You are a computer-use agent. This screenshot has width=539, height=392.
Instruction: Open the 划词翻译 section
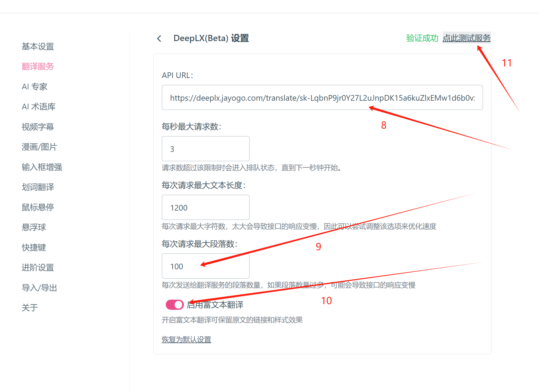tap(38, 187)
